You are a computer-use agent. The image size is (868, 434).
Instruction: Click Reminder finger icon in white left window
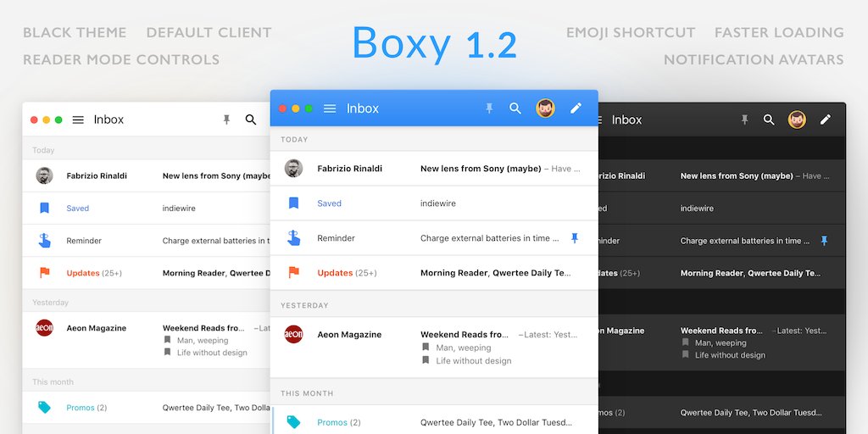coord(44,240)
